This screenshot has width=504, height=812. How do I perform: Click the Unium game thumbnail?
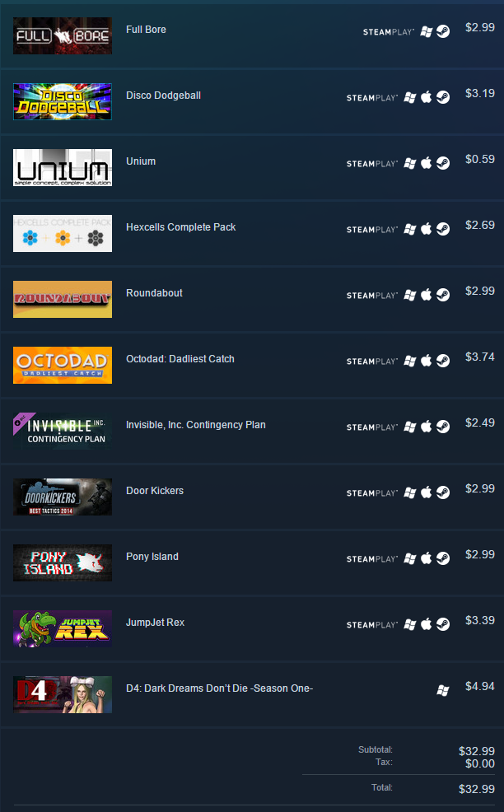tap(63, 167)
